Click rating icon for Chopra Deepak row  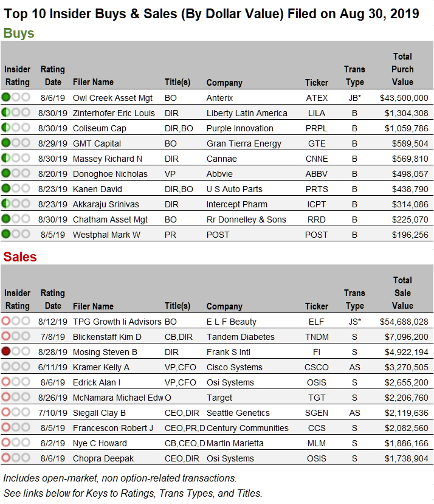pyautogui.click(x=15, y=458)
